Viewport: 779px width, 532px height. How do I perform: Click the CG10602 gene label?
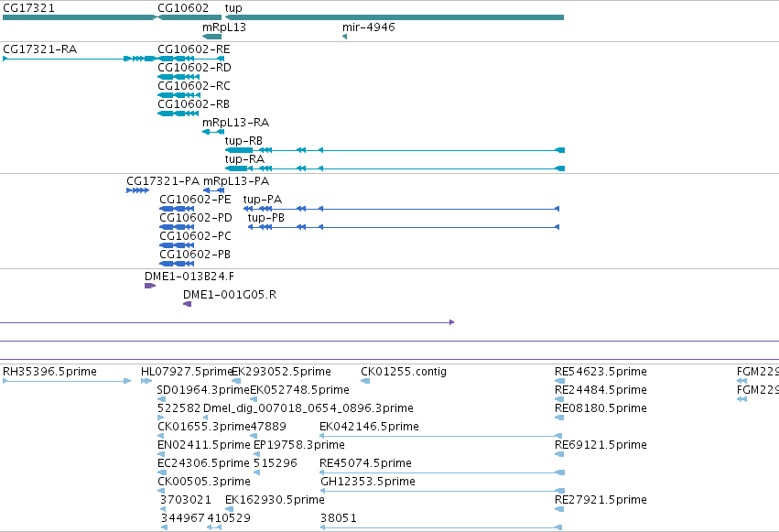183,8
